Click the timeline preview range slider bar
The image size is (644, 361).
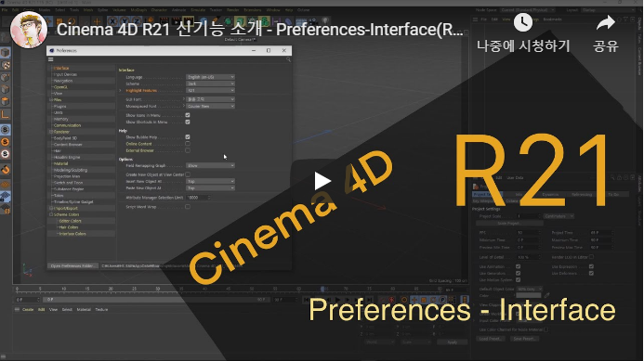click(156, 300)
